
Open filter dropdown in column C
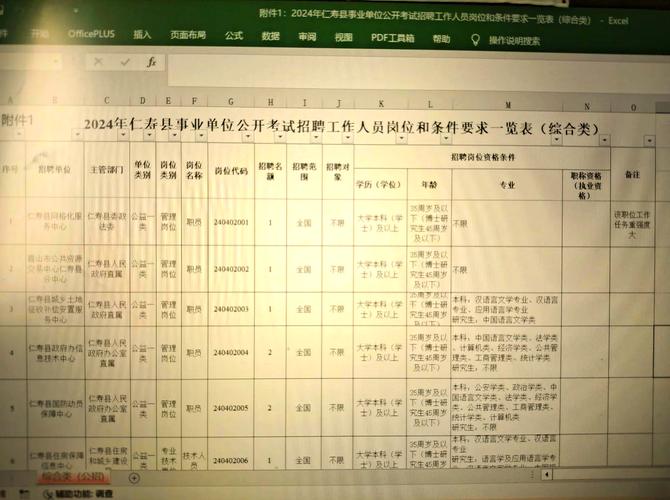(x=123, y=135)
